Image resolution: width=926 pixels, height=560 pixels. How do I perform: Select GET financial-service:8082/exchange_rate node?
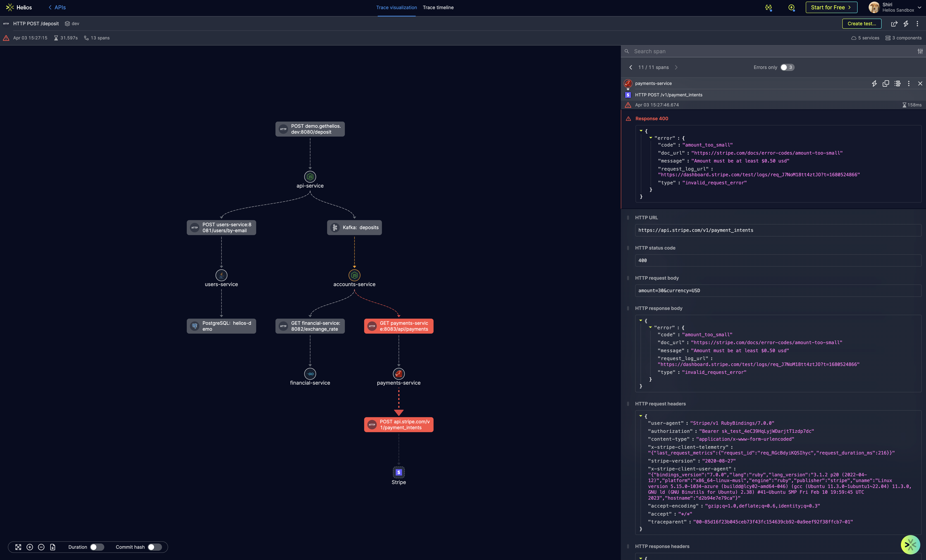[310, 326]
